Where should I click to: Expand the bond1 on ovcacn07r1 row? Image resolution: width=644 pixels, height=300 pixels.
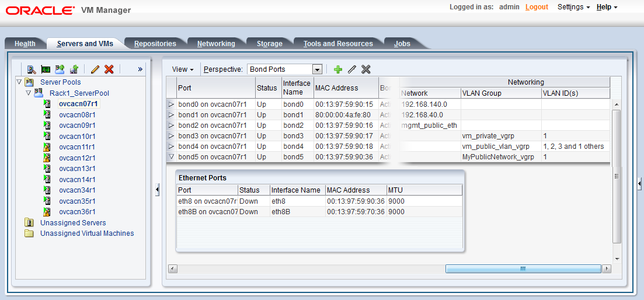[x=171, y=114]
